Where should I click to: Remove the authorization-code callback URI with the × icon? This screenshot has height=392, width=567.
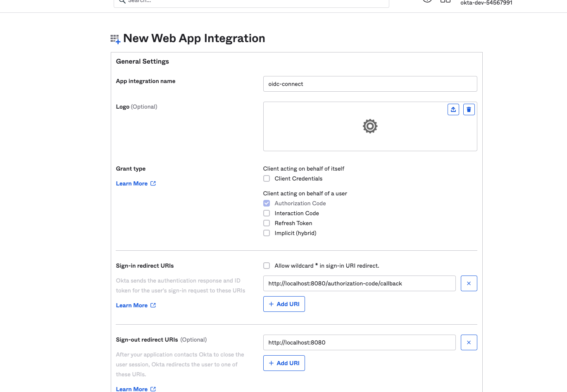(x=469, y=283)
